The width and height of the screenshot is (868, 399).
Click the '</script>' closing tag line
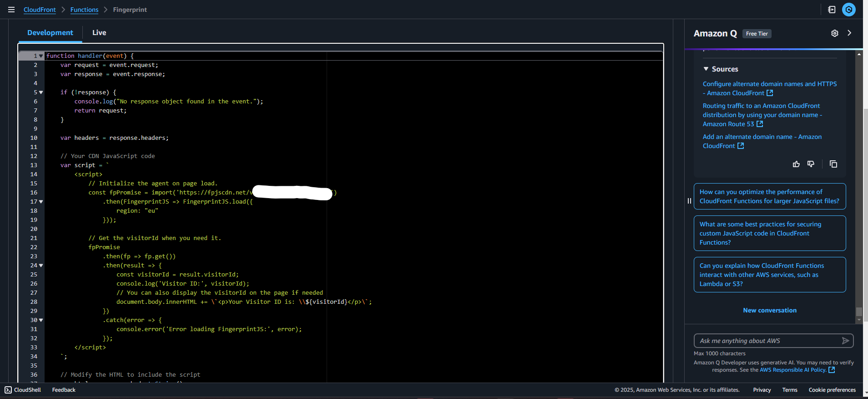tap(90, 348)
